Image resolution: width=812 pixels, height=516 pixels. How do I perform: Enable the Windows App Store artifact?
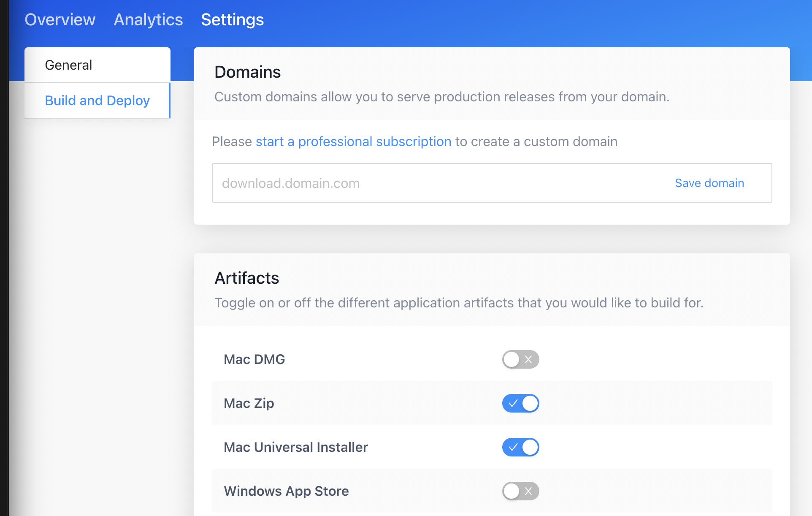click(x=520, y=491)
